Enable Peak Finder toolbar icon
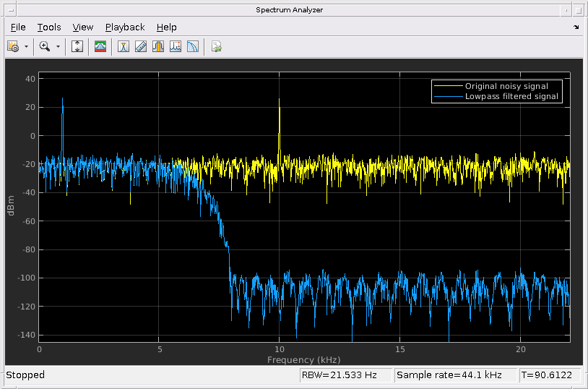 [176, 46]
